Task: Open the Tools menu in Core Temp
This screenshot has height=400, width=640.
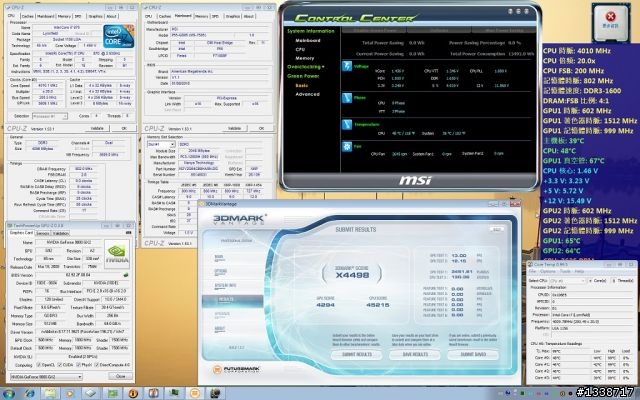Action: pos(565,271)
